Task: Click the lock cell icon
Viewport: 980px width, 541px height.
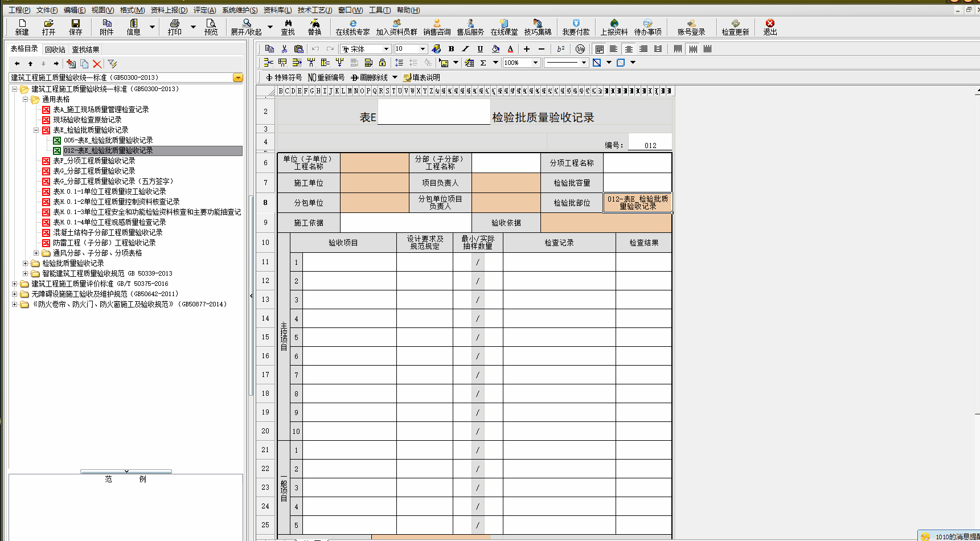Action: click(382, 63)
